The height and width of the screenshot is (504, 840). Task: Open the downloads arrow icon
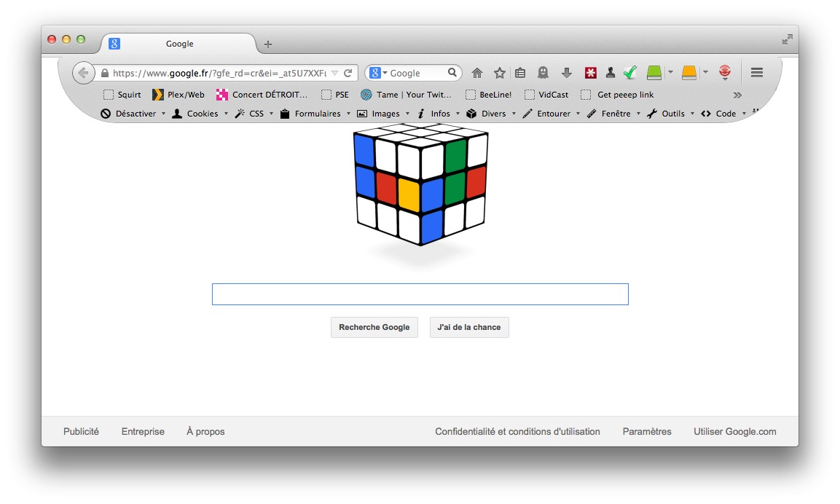point(566,73)
